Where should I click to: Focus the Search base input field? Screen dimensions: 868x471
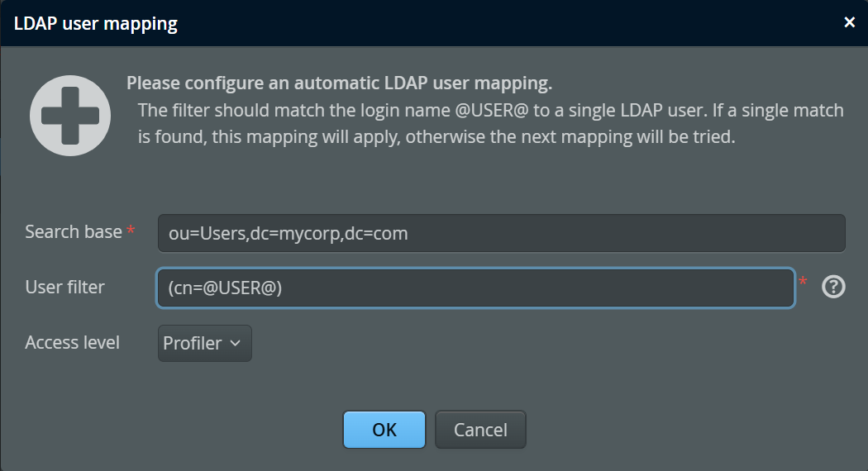[x=502, y=233]
